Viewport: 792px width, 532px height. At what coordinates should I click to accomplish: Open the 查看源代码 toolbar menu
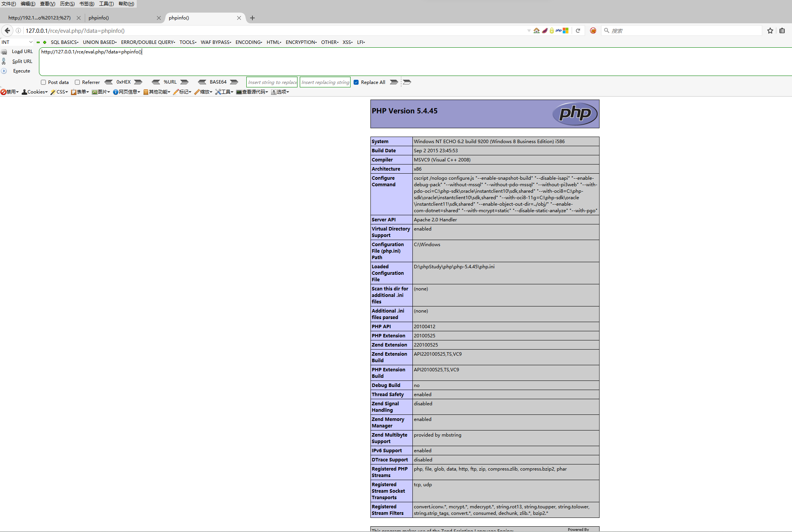252,92
